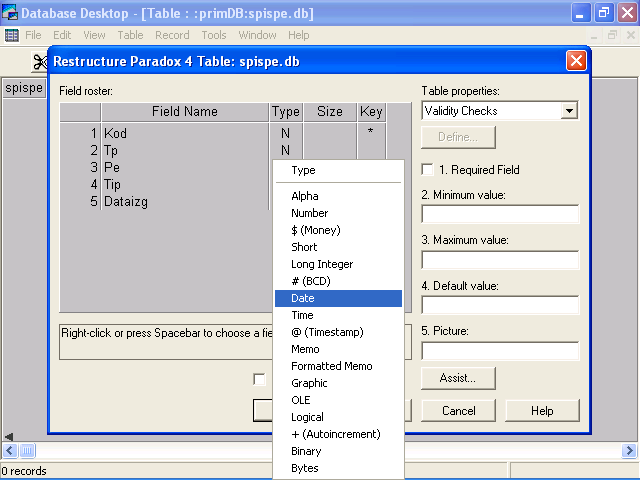Image resolution: width=640 pixels, height=480 pixels.
Task: Pick Graphic field type
Action: click(x=338, y=383)
